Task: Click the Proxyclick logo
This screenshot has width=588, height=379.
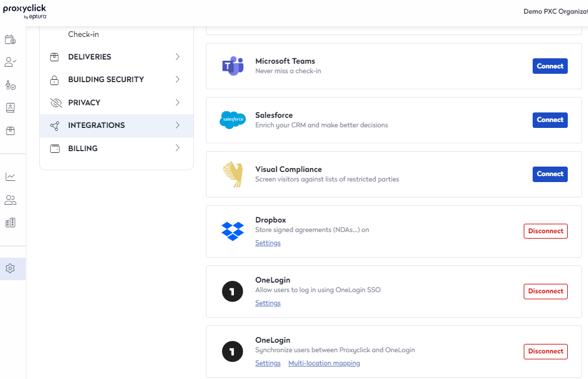Action: tap(25, 11)
